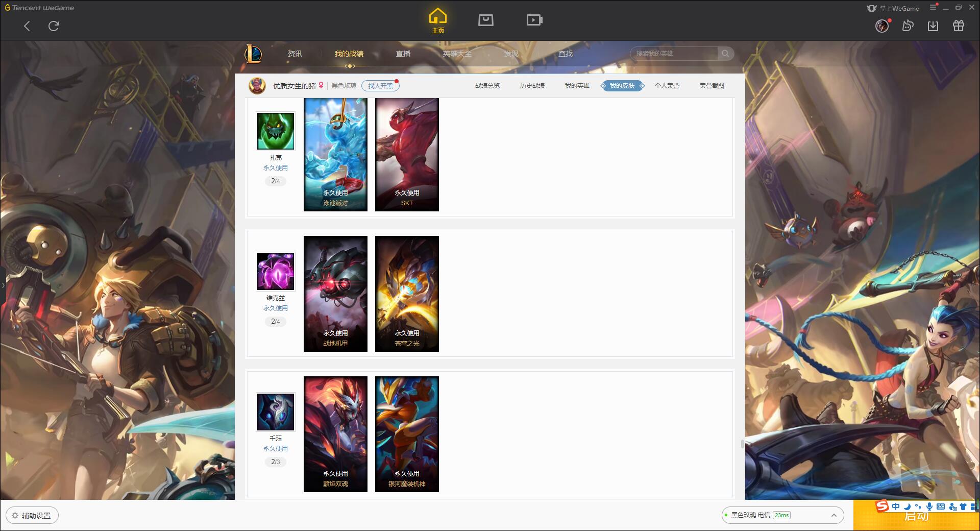
Task: Open the SKT skin thumbnail
Action: pos(407,155)
